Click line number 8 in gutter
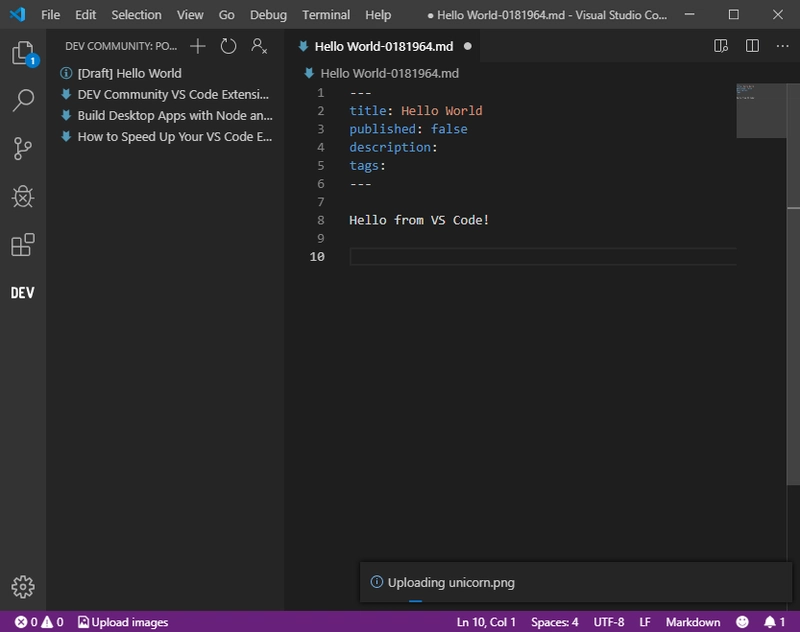 click(x=320, y=220)
